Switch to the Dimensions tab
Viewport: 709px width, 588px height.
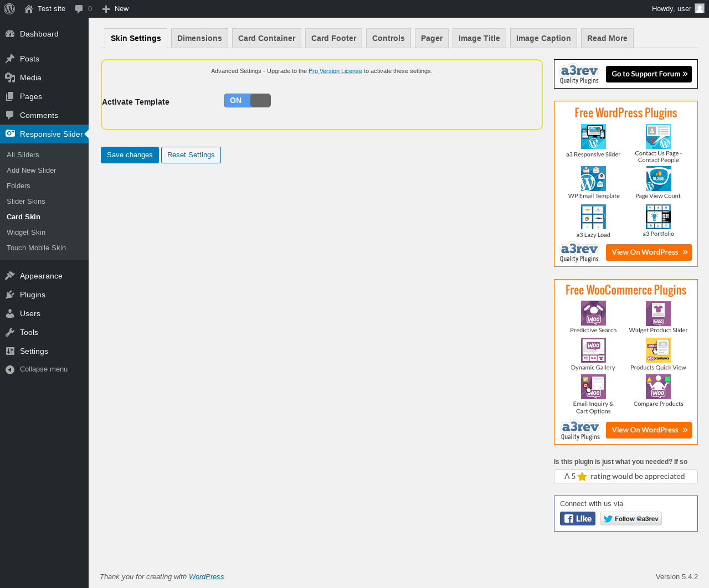[199, 38]
